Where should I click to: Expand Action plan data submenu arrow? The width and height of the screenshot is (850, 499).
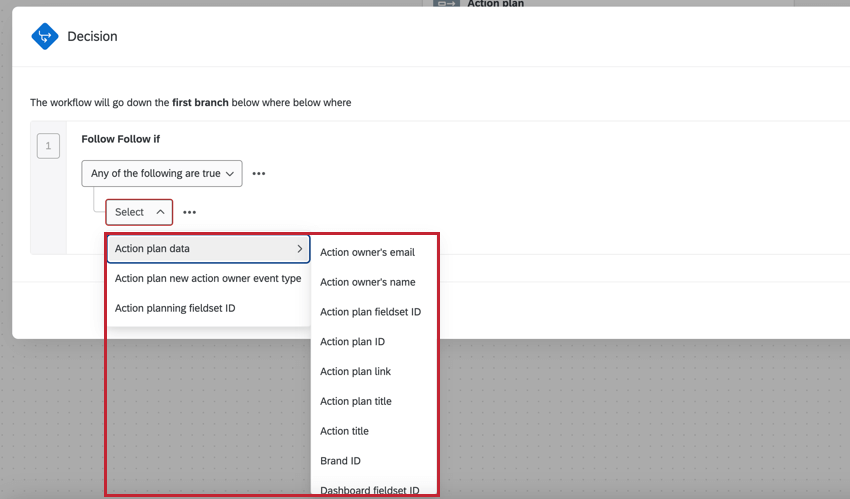pyautogui.click(x=299, y=249)
